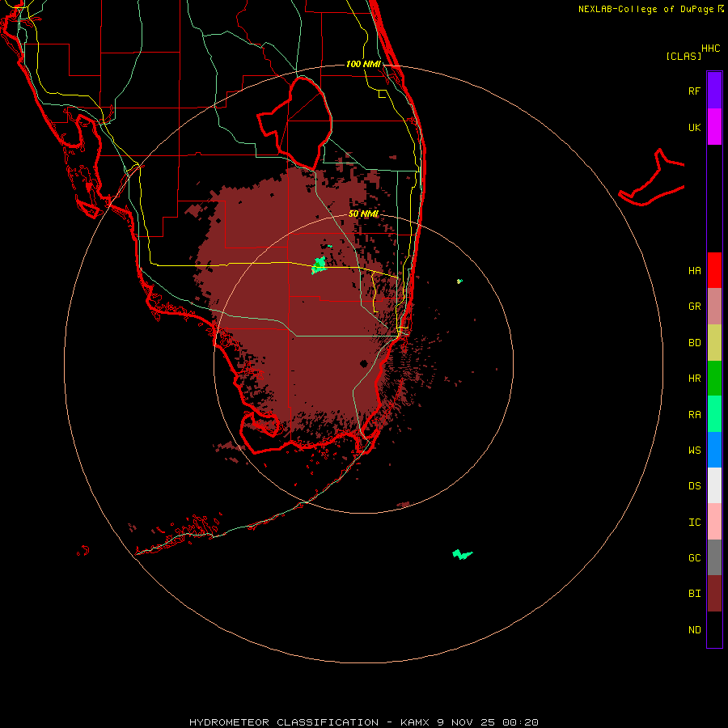This screenshot has width=728, height=728.
Task: Click the 50 NMI range ring label
Action: point(363,214)
